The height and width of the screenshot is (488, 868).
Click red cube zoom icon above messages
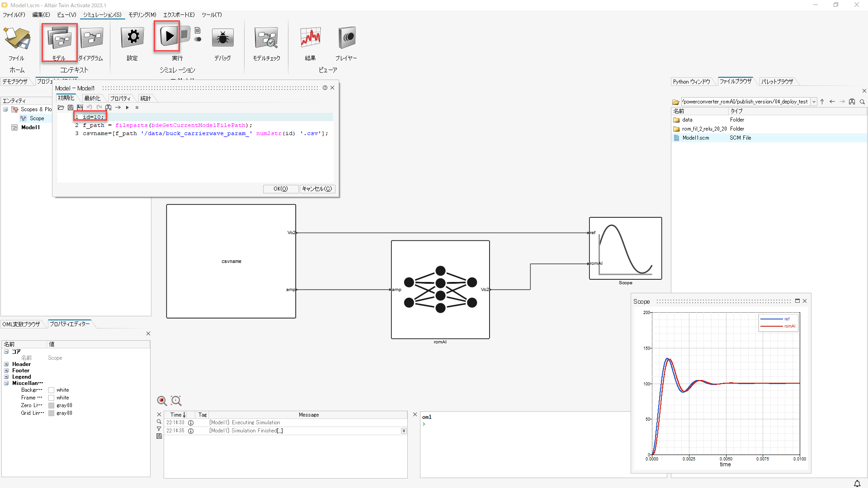point(162,401)
